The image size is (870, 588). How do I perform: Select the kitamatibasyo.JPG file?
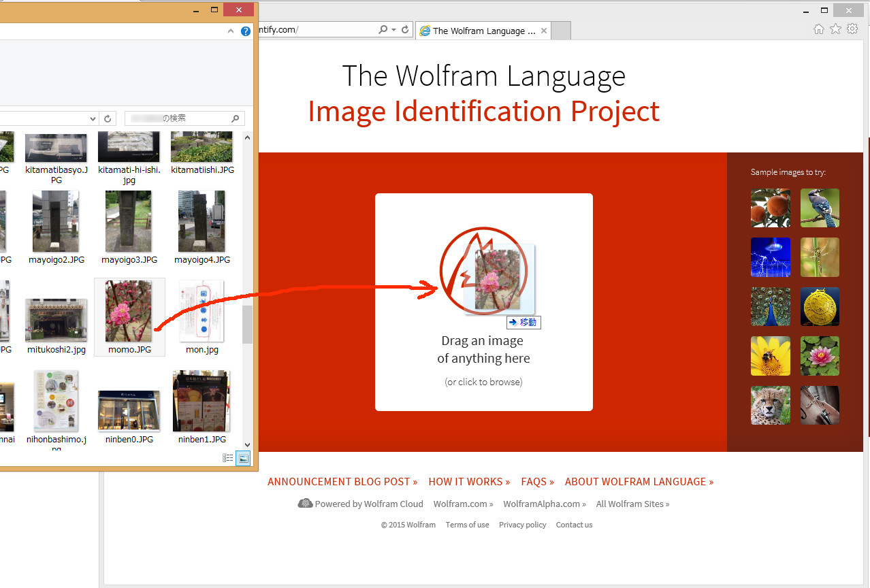pos(57,159)
